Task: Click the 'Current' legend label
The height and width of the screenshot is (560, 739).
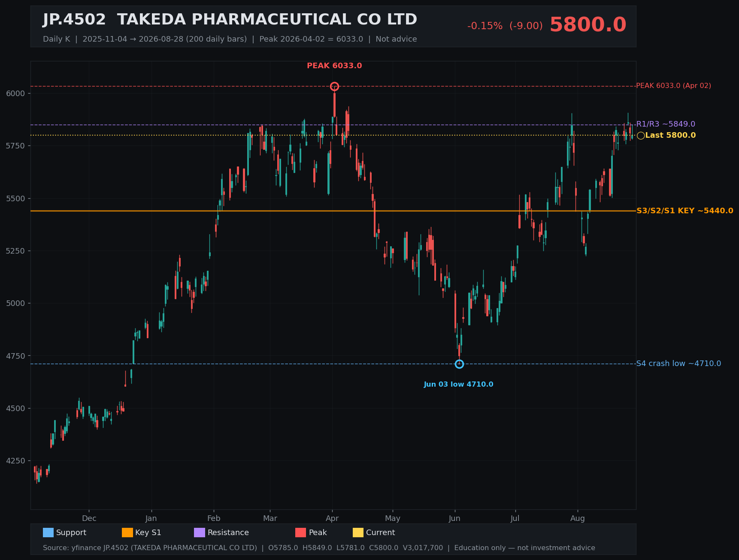Action: tap(380, 533)
